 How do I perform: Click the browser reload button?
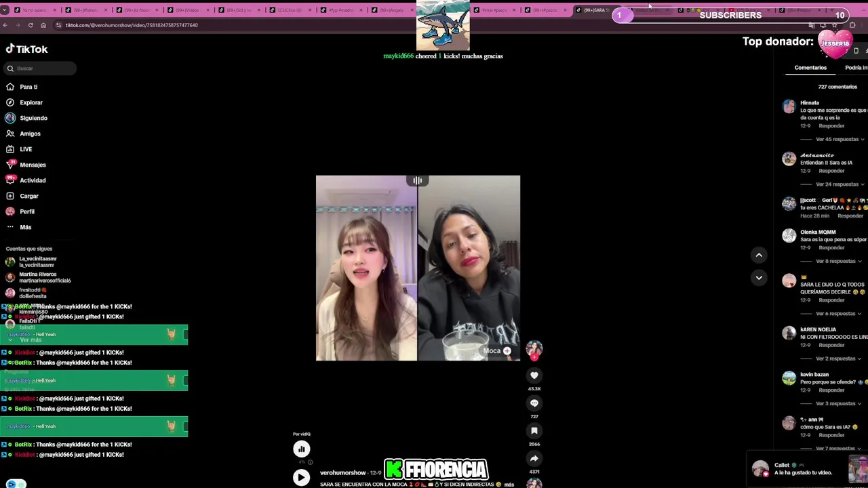pyautogui.click(x=31, y=25)
